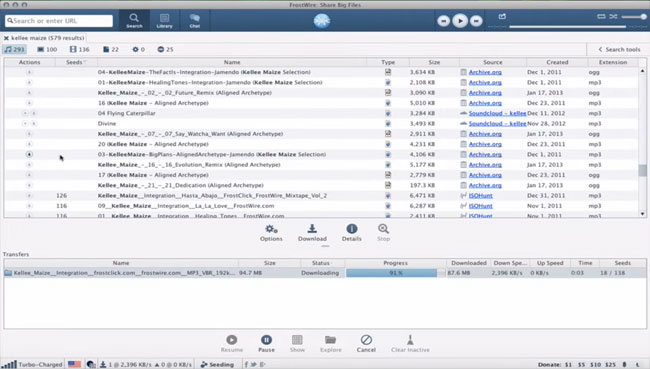The height and width of the screenshot is (369, 650).
Task: Open Archive.org link for 04-KelleeMaize-TheFactIs
Action: (x=485, y=72)
